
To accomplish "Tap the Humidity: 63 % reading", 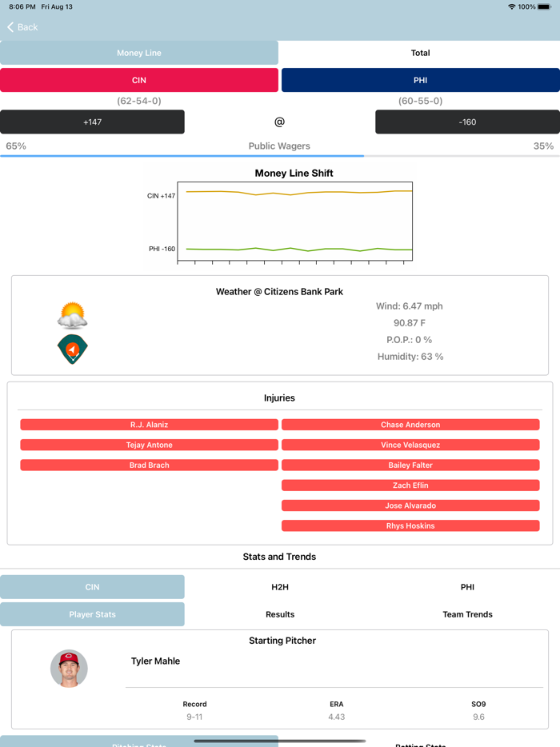I will pyautogui.click(x=410, y=357).
